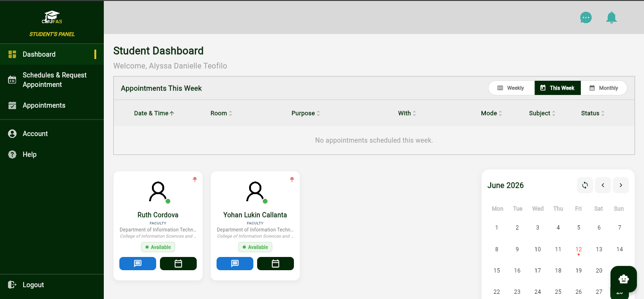Switch to the Weekly view
644x299 pixels.
(x=511, y=88)
